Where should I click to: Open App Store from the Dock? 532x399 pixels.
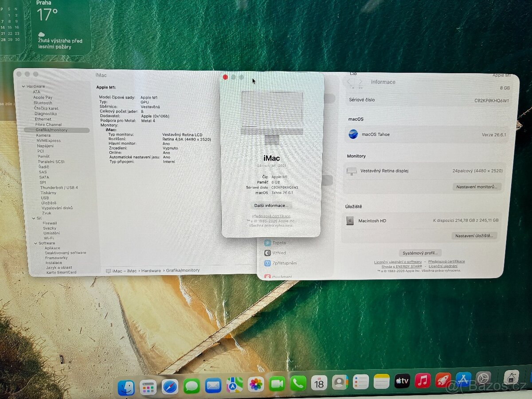(463, 379)
